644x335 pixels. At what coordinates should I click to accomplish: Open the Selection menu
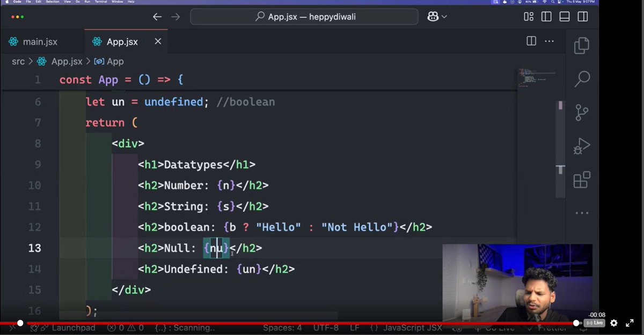point(53,2)
